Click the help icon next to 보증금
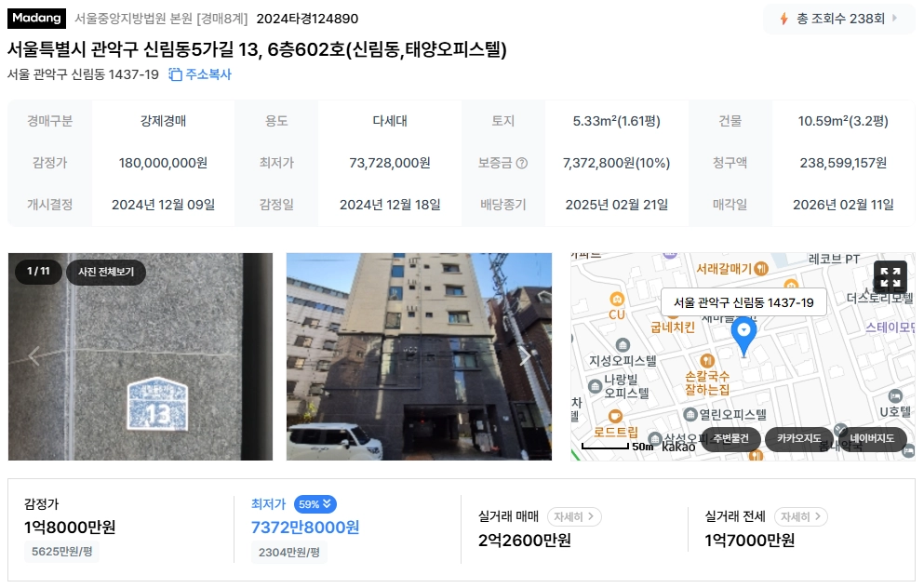The height and width of the screenshot is (588, 924). click(x=521, y=163)
